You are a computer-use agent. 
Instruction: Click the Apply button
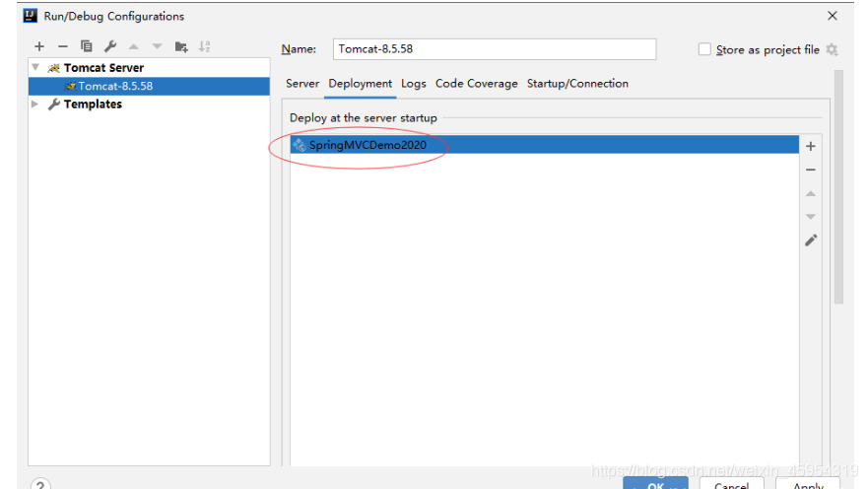coord(808,483)
